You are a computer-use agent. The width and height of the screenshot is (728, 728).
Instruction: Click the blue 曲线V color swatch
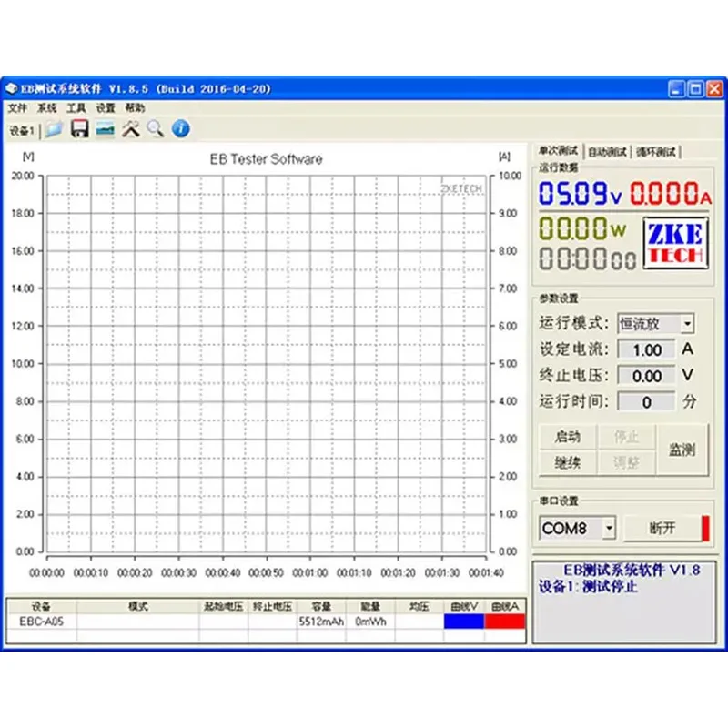(x=464, y=622)
